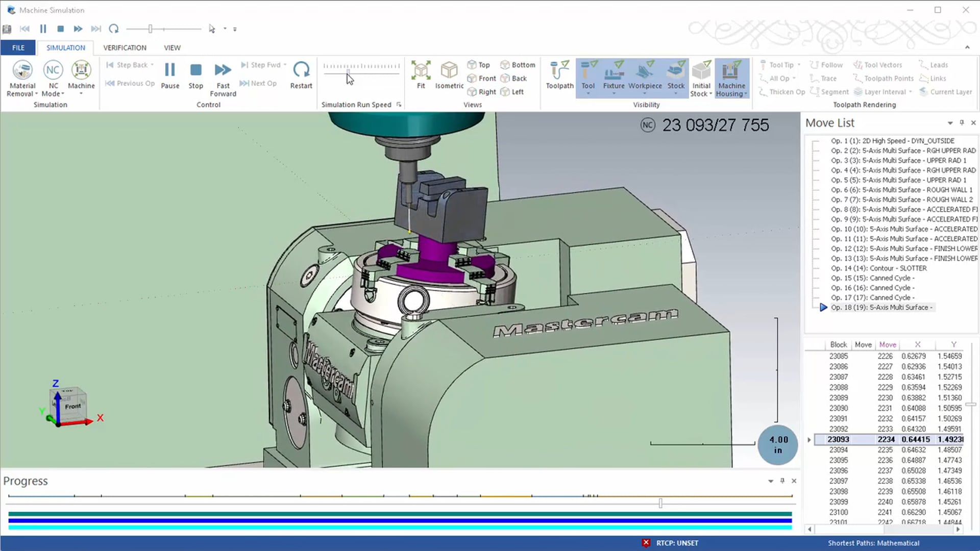The height and width of the screenshot is (551, 980).
Task: Toggle Tool visibility
Action: [588, 75]
